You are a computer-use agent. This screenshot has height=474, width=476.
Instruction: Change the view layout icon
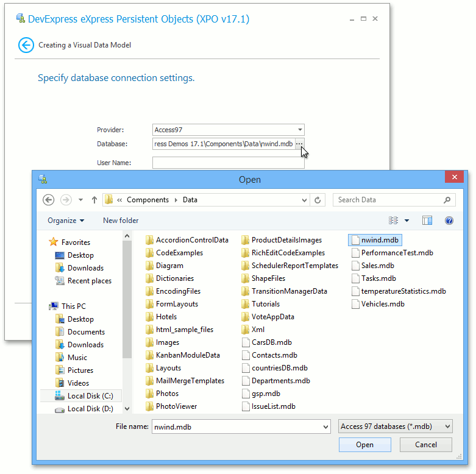point(394,221)
